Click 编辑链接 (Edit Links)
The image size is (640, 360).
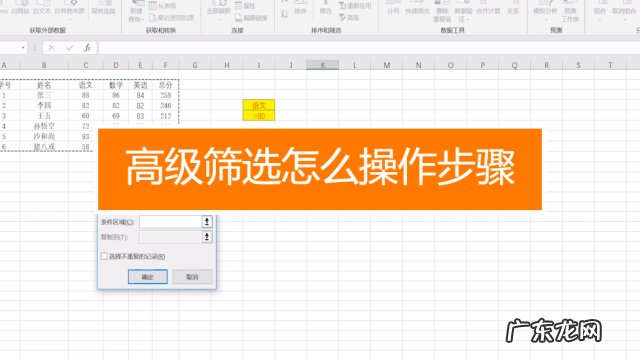point(251,18)
